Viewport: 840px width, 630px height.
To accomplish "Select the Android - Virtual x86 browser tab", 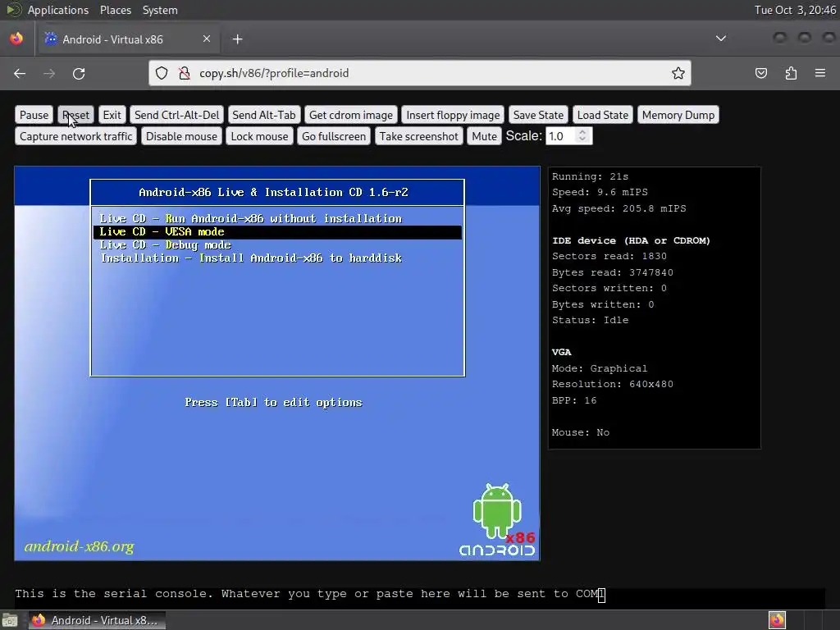I will pos(127,39).
